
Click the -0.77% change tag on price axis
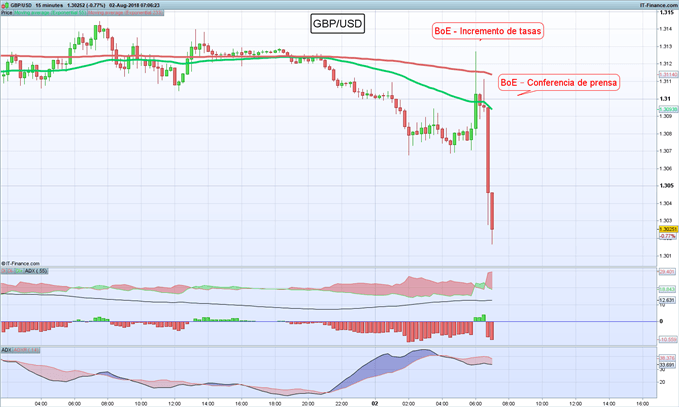click(667, 236)
